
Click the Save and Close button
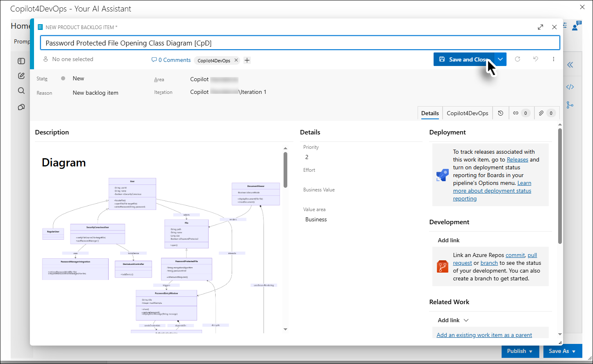pyautogui.click(x=464, y=59)
